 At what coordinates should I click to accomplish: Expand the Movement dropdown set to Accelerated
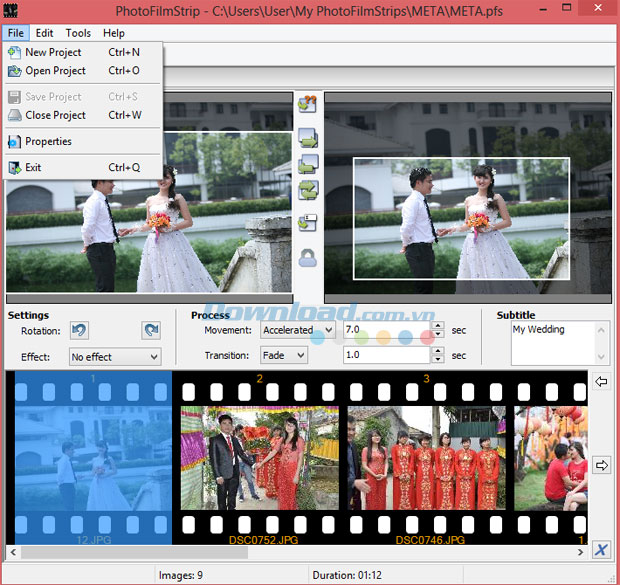[x=298, y=329]
